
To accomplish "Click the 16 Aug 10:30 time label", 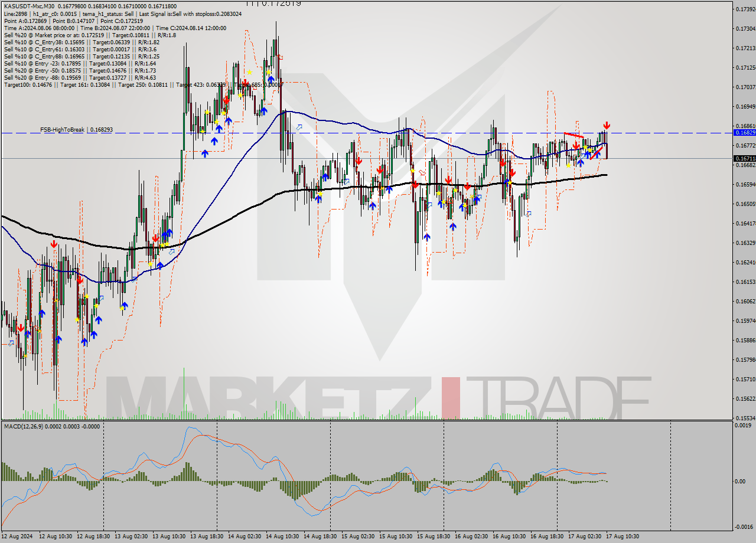I will (x=509, y=536).
